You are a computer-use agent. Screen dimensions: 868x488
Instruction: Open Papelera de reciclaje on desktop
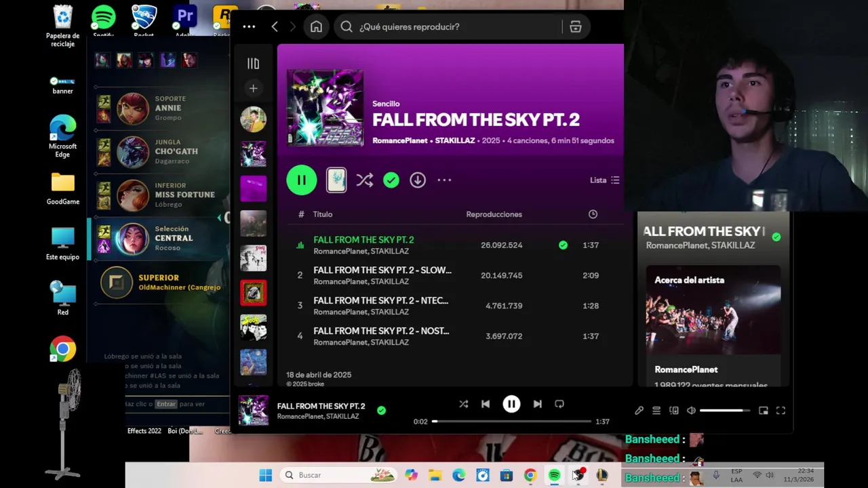pos(62,26)
